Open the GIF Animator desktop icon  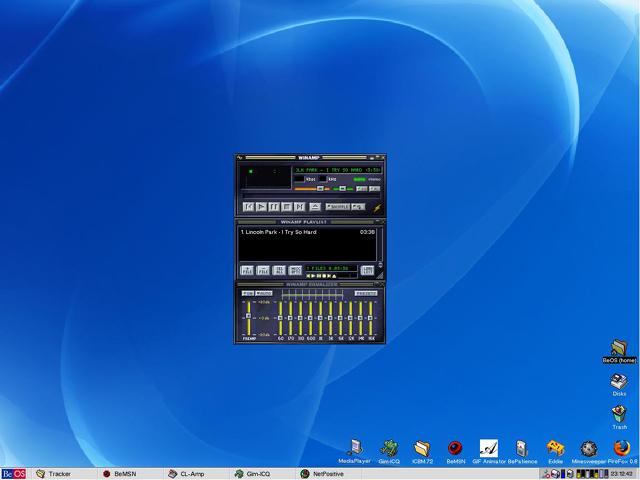489,451
